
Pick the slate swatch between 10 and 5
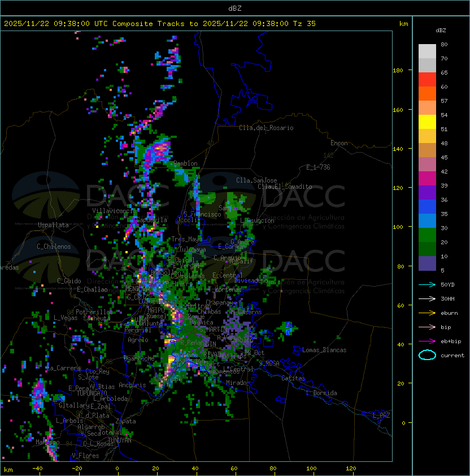(x=427, y=263)
